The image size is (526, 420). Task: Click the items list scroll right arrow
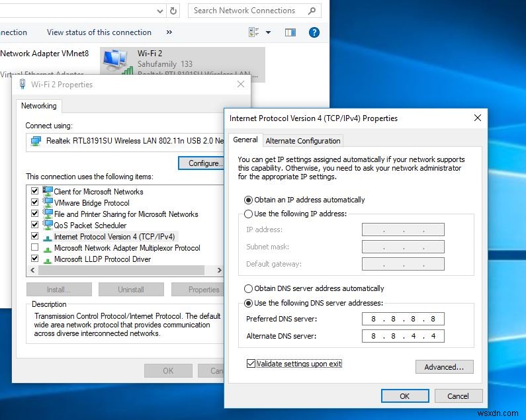[x=219, y=270]
